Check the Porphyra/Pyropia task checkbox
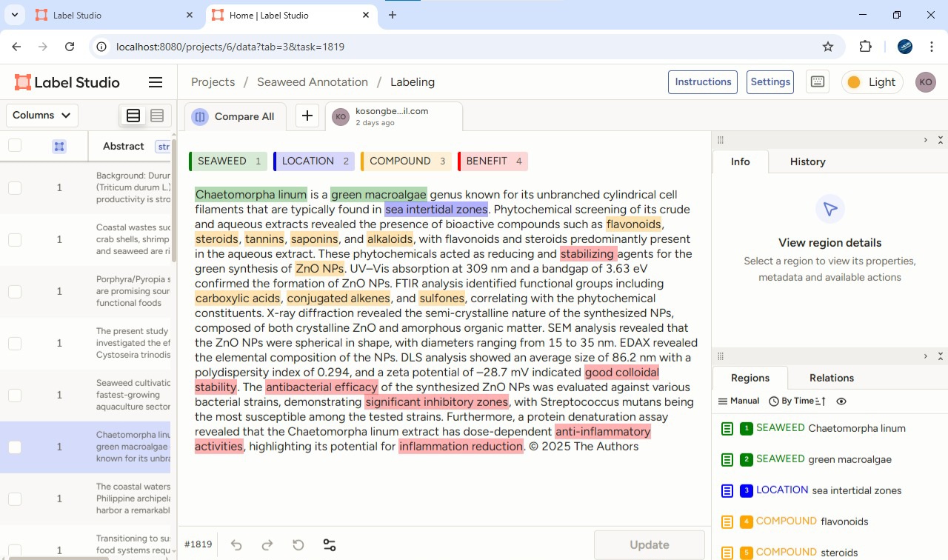Viewport: 948px width, 560px height. (x=15, y=292)
